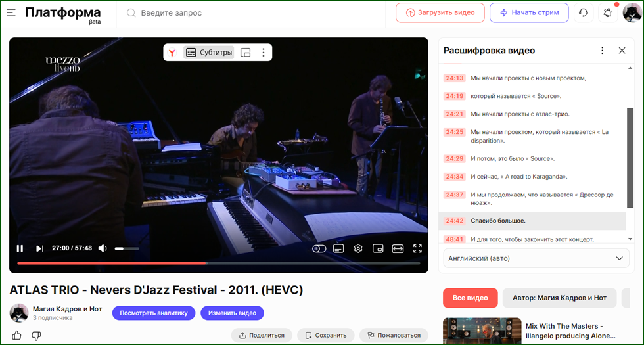Click Пожаловаться report button

tap(394, 335)
